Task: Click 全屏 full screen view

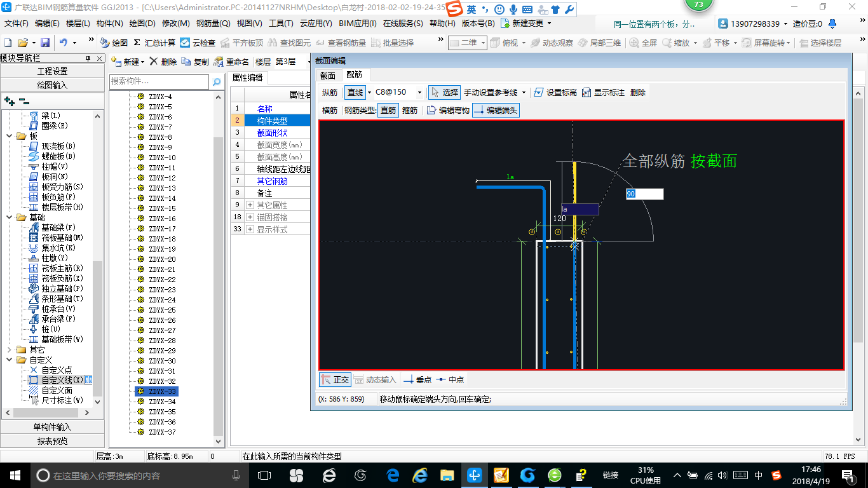Action: 643,43
